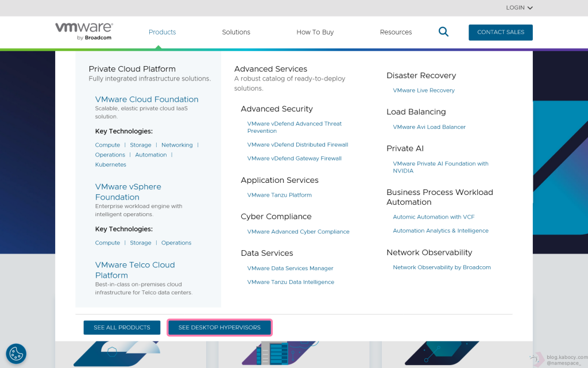Click the VMware by Broadcom logo

click(x=84, y=32)
